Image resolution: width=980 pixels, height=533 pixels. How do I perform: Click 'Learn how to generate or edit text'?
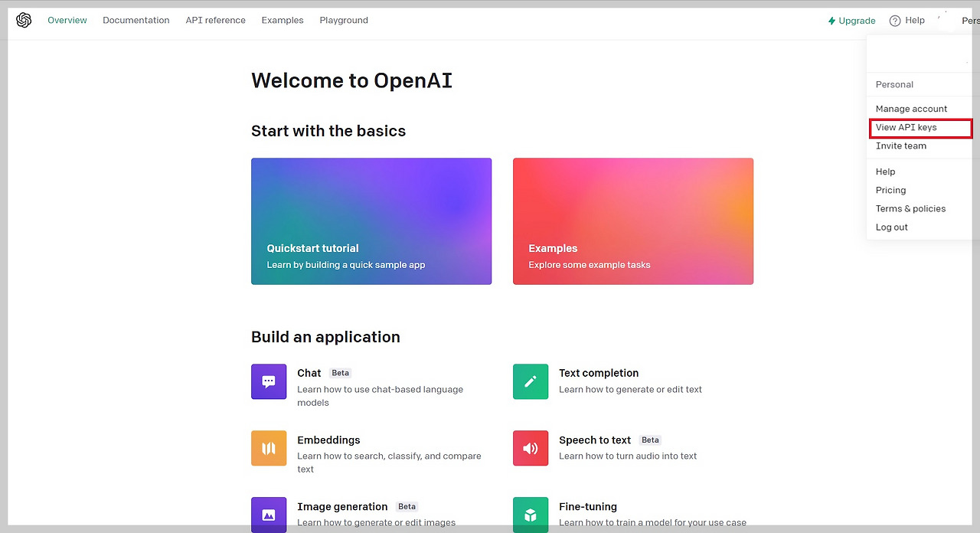click(x=630, y=389)
